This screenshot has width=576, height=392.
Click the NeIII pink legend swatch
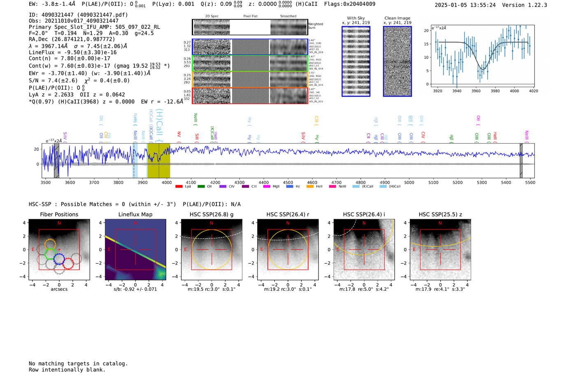coord(332,186)
